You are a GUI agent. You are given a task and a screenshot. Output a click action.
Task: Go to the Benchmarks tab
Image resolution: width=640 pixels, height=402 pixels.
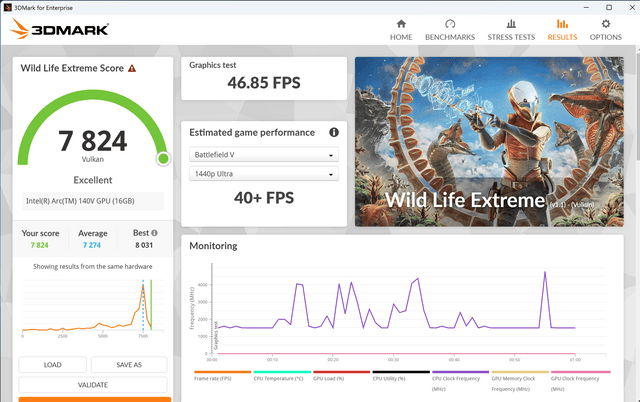[x=450, y=30]
